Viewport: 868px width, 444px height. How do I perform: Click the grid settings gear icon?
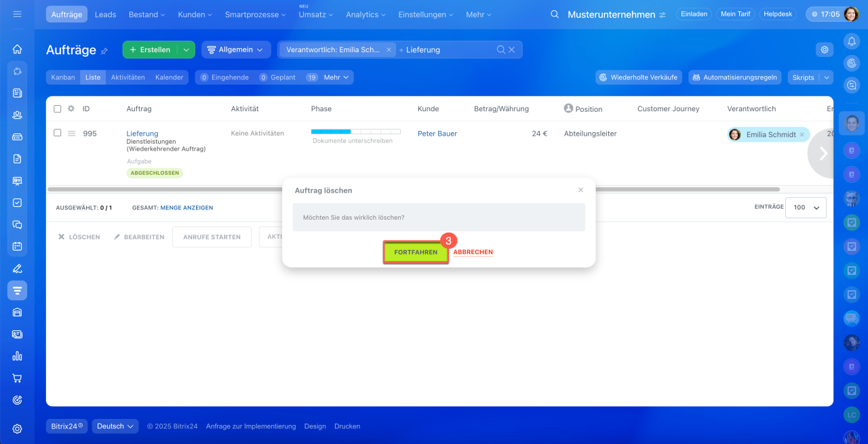coord(824,49)
